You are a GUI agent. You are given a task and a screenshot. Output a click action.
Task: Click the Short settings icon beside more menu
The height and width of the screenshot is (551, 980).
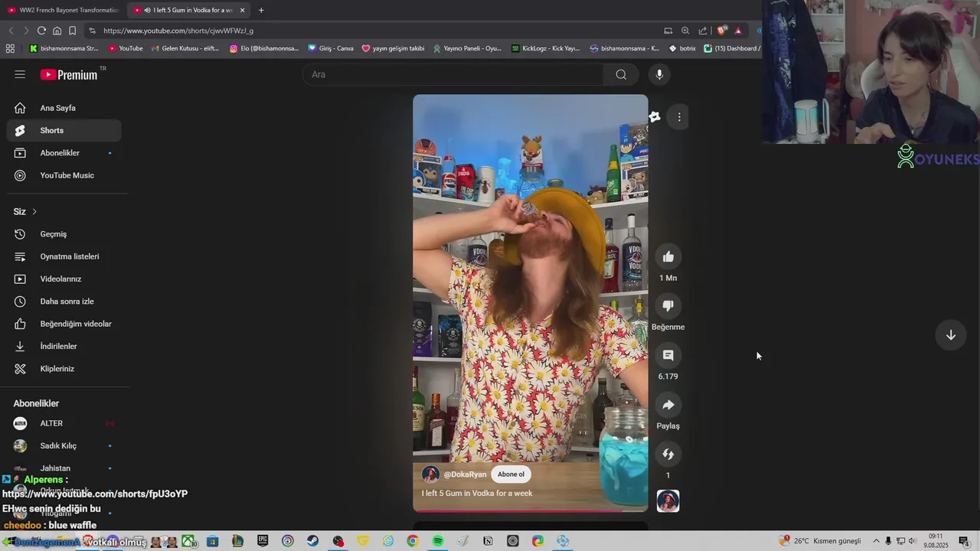(655, 117)
